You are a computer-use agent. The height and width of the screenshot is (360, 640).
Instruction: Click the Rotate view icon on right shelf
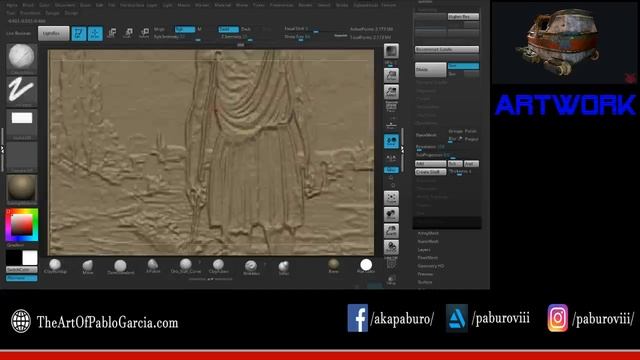[x=391, y=247]
